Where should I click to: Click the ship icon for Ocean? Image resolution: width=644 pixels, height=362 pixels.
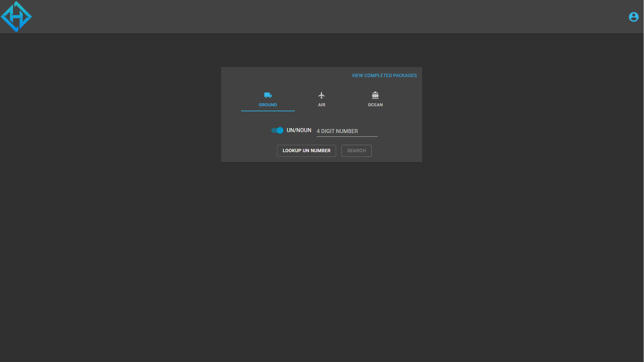375,95
